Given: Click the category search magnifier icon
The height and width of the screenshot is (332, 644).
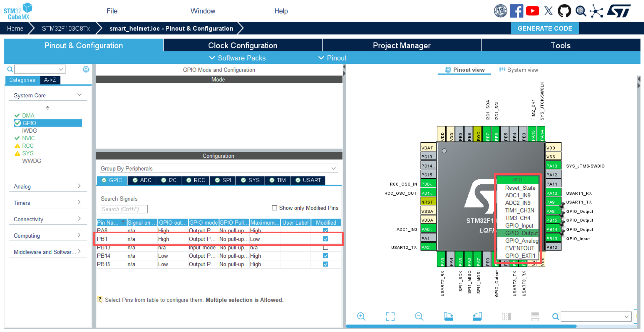Looking at the screenshot, I should pyautogui.click(x=10, y=69).
